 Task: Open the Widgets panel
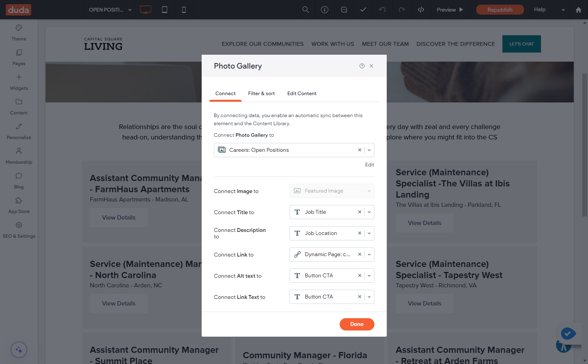[x=19, y=82]
